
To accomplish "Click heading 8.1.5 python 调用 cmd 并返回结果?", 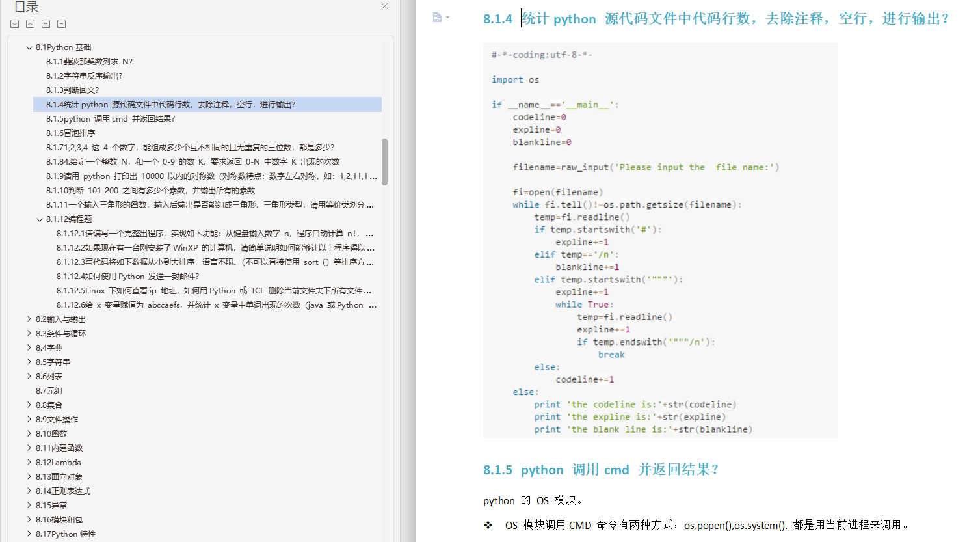I will (600, 470).
